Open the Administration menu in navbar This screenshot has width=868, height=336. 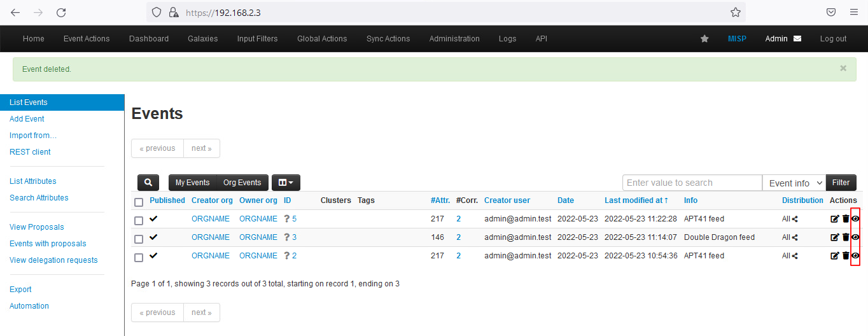coord(454,39)
